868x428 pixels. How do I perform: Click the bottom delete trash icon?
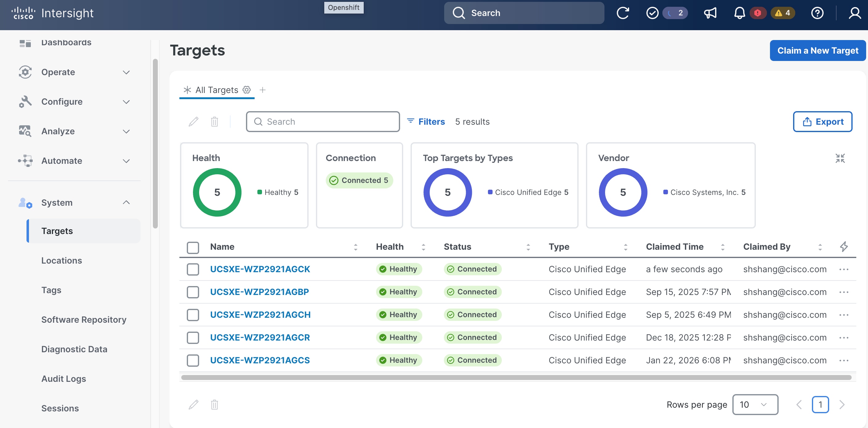214,405
